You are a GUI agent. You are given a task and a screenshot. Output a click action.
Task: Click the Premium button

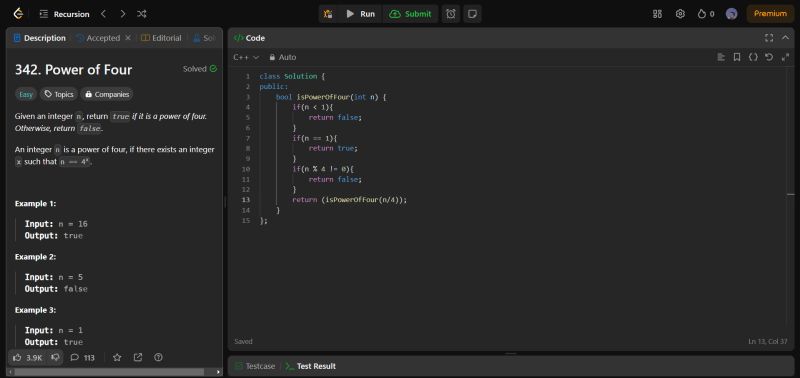770,14
